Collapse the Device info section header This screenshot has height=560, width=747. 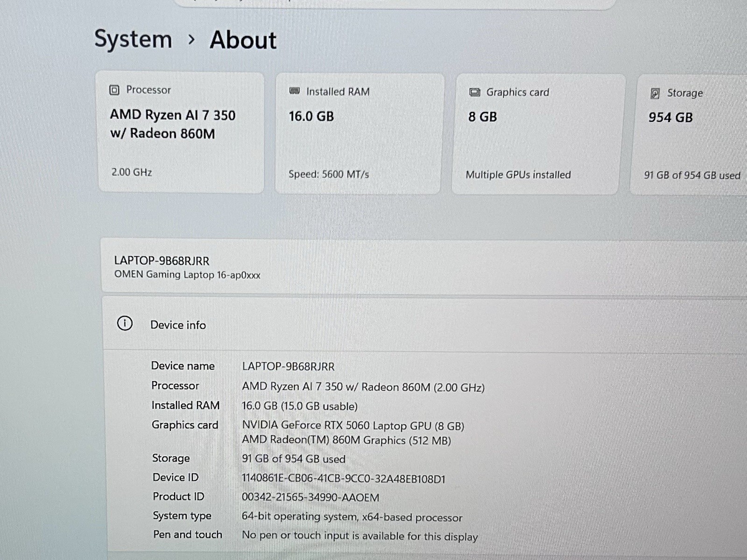click(x=425, y=324)
